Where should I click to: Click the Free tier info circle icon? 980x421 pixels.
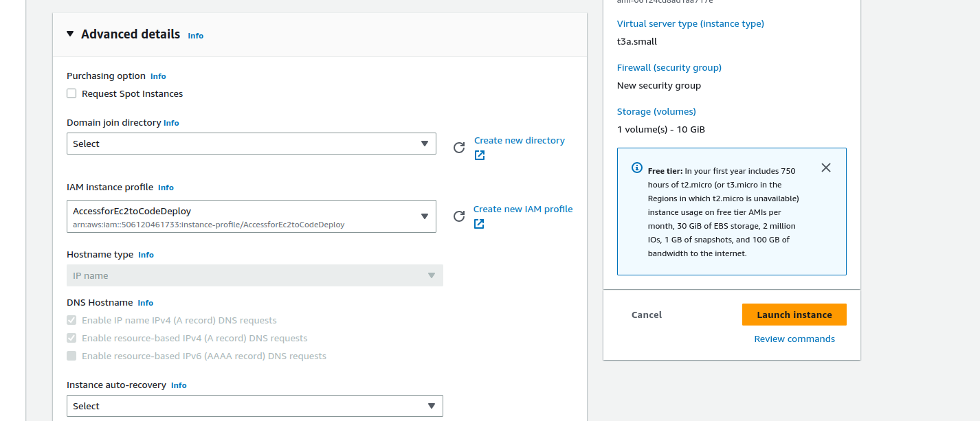[636, 168]
